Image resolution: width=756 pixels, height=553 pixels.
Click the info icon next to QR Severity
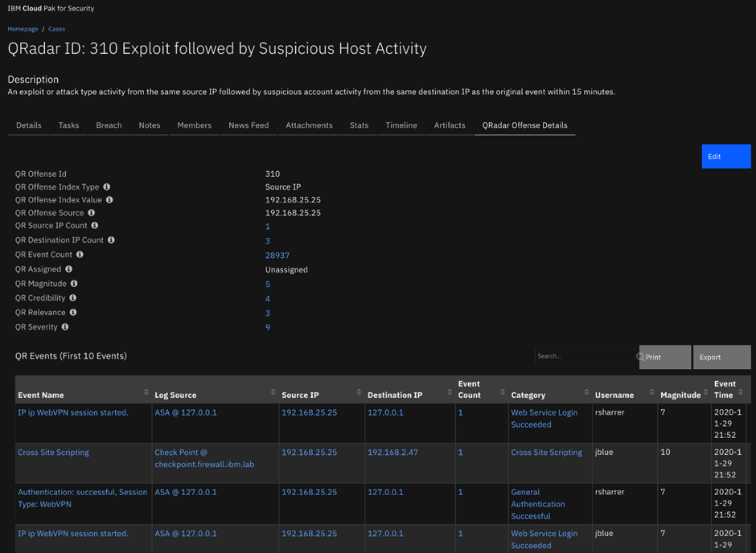(x=66, y=326)
